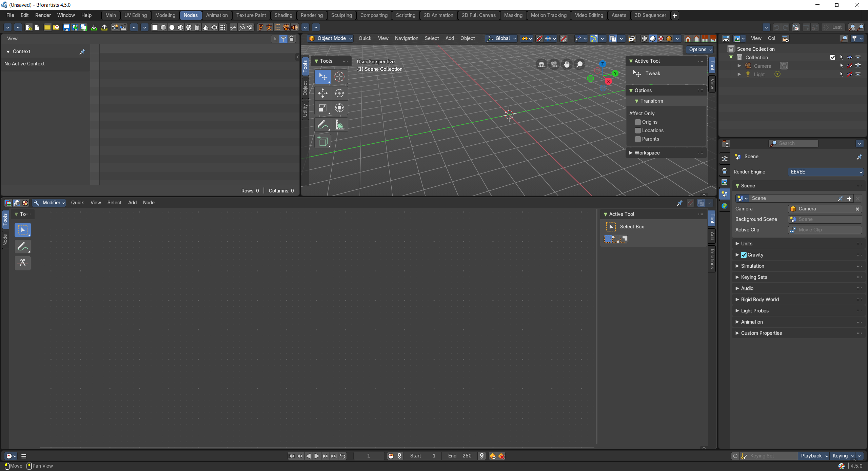Select the node editor Annotate tool
Screen dimensions: 868x471
point(23,246)
